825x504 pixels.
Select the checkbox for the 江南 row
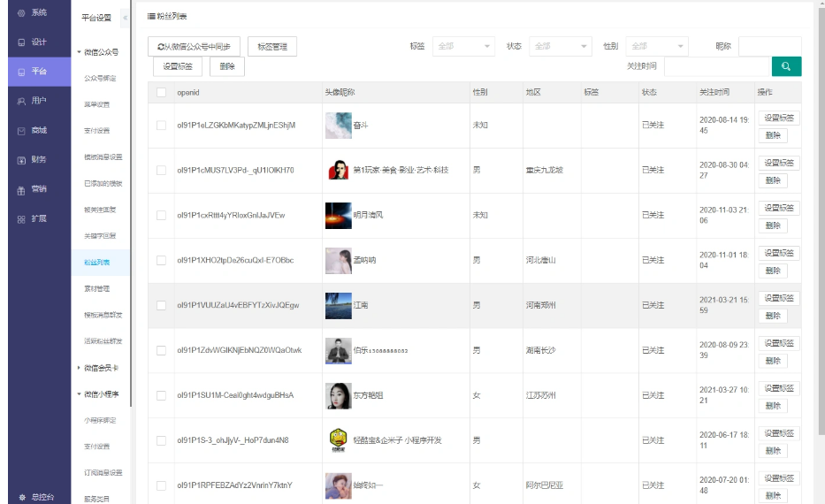tap(161, 305)
